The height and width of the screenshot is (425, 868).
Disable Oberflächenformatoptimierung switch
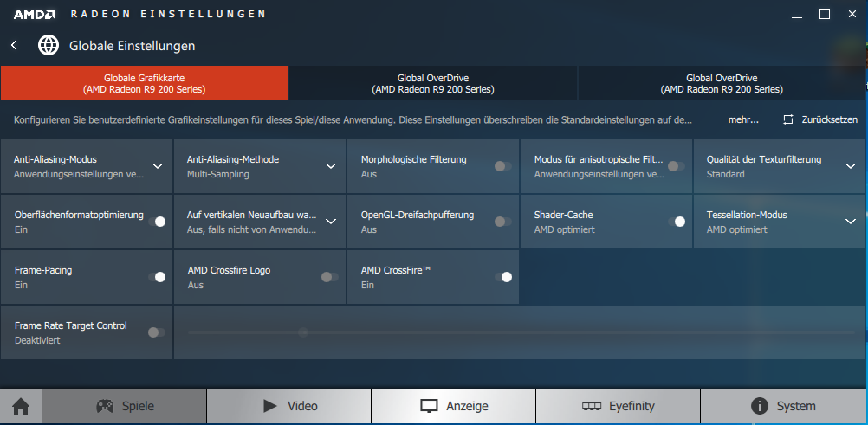[157, 222]
